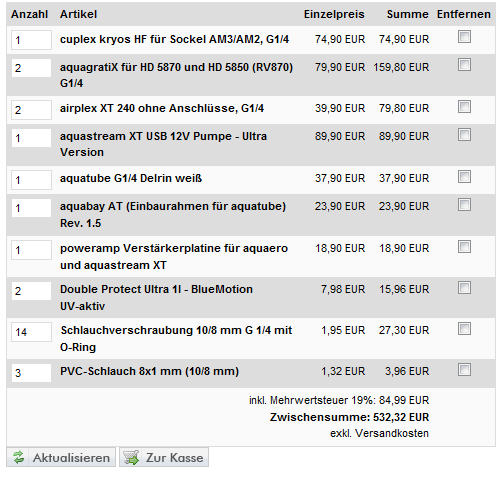The width and height of the screenshot is (498, 484).
Task: Tick remove checkbox for cuplex kryos HF
Action: click(x=464, y=37)
